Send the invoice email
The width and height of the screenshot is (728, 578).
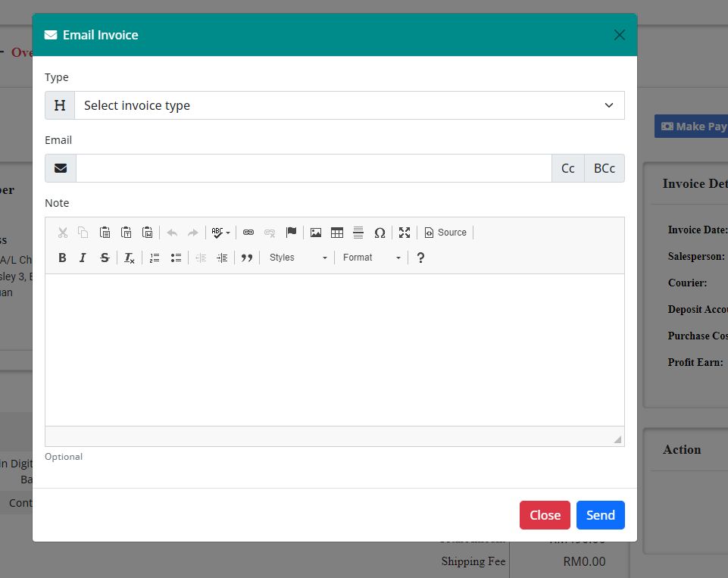pyautogui.click(x=600, y=515)
